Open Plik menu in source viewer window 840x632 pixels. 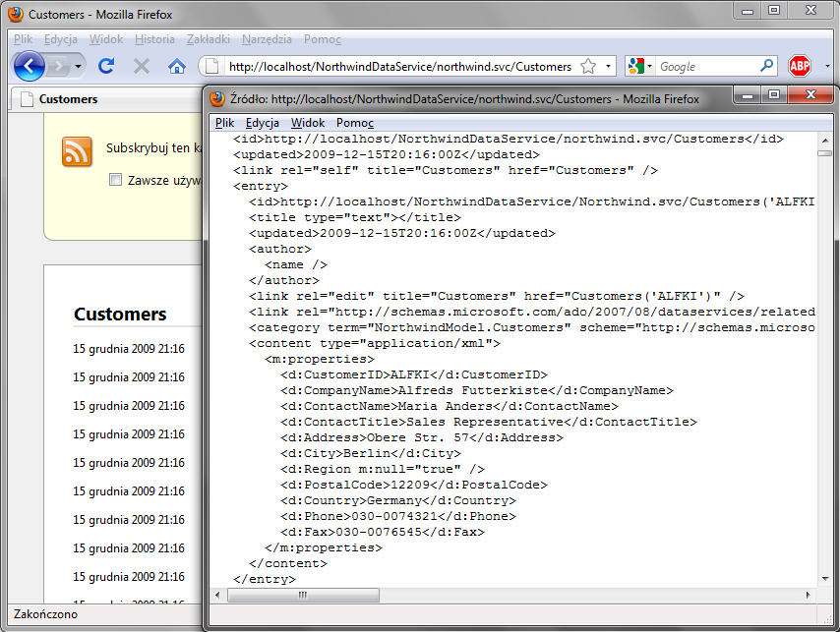[224, 123]
